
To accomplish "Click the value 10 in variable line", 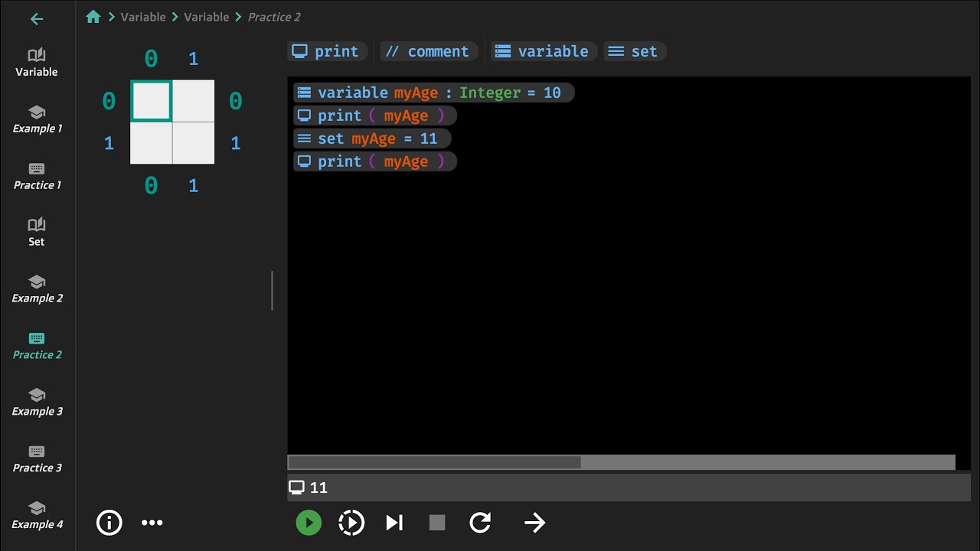I will coord(552,93).
